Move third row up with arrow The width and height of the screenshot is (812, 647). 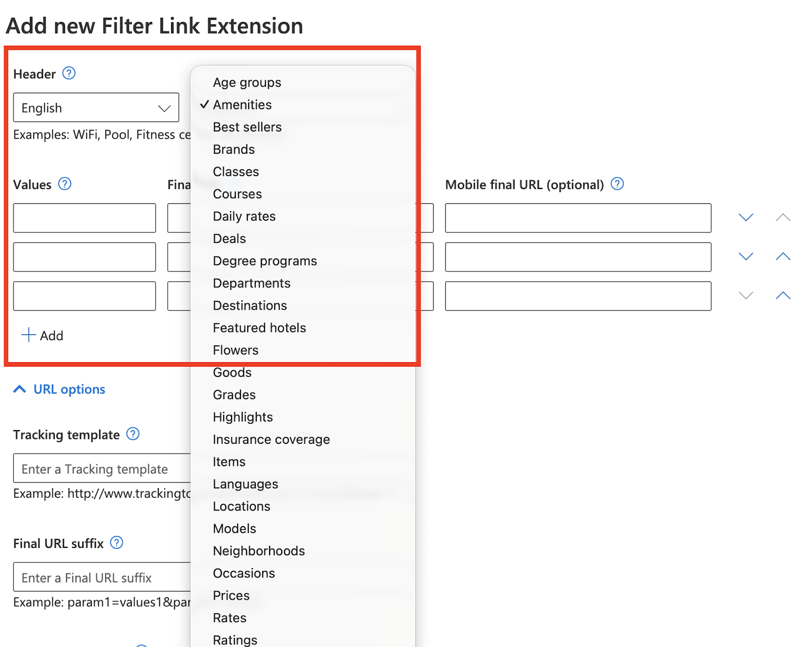783,296
